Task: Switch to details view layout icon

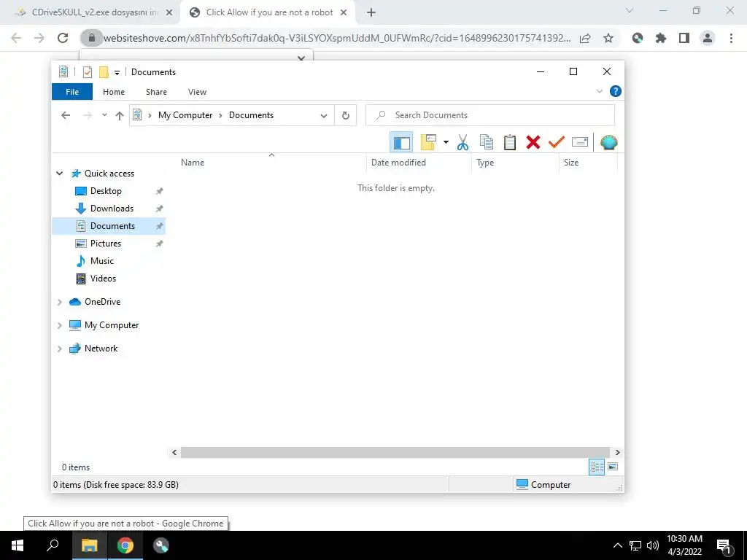Action: click(597, 467)
